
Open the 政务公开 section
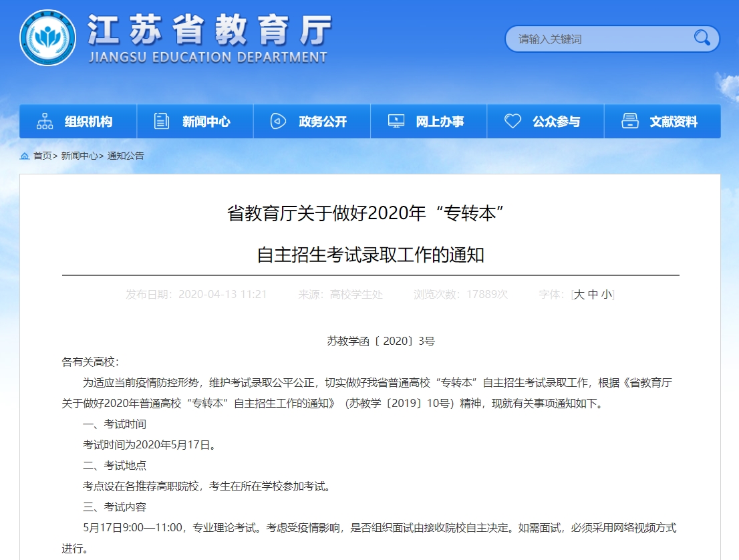[311, 121]
